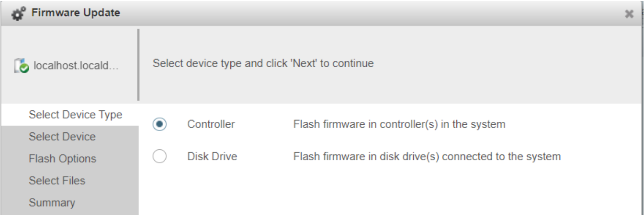Close the Firmware Update dialog

pyautogui.click(x=629, y=14)
